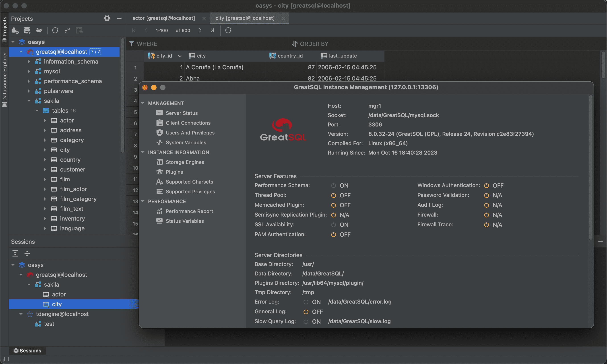The width and height of the screenshot is (607, 364).
Task: Expand the mysql database node
Action: pos(29,71)
